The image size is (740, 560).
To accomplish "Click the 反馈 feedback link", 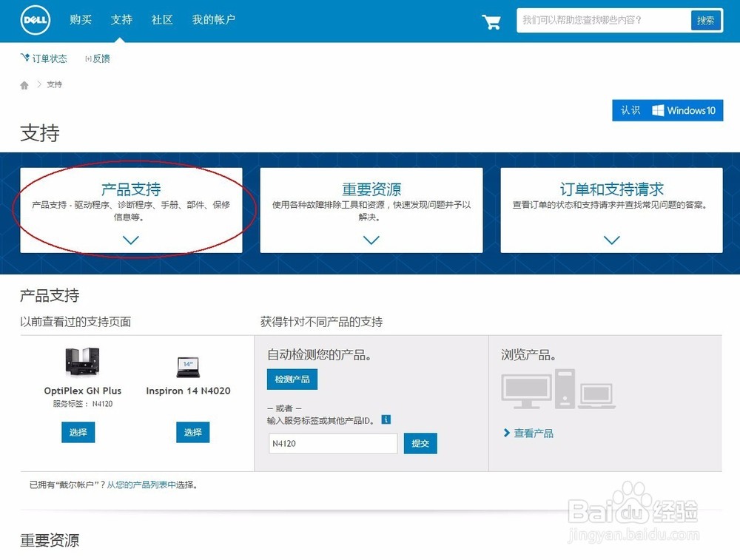I will [98, 58].
